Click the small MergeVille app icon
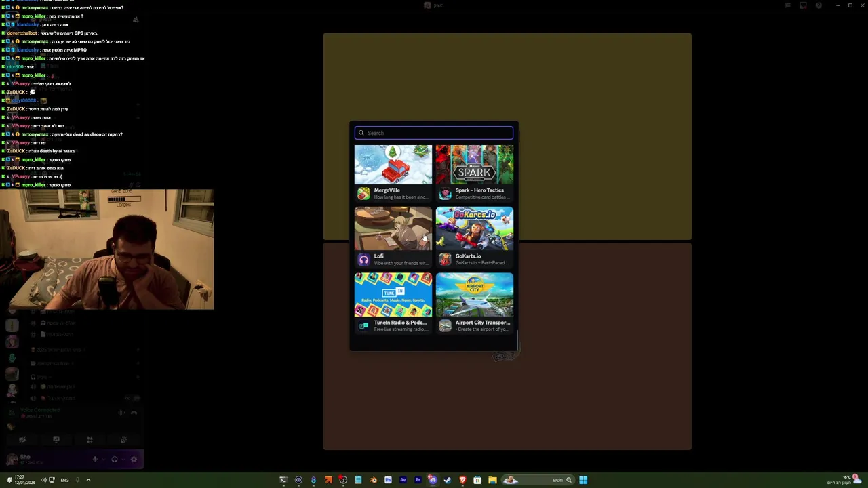This screenshot has height=488, width=868. (x=364, y=194)
